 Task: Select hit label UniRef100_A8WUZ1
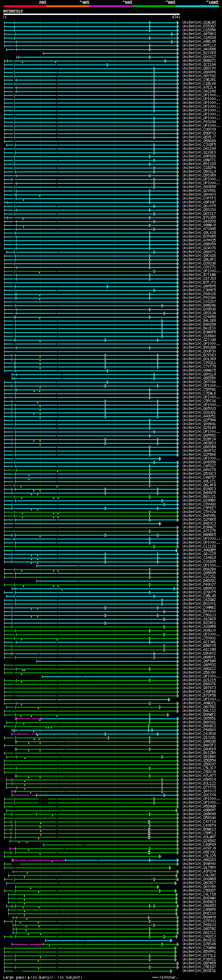click(x=199, y=703)
